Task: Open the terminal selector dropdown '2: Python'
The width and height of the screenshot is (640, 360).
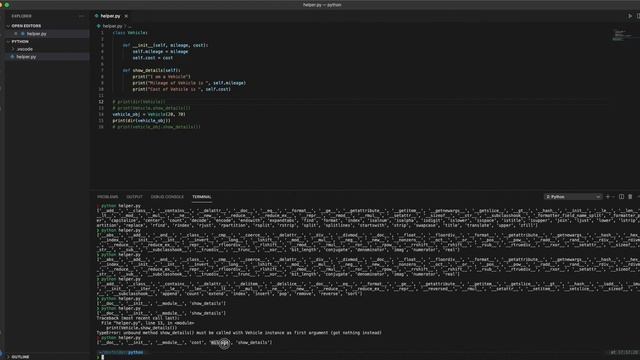Action: (x=573, y=197)
